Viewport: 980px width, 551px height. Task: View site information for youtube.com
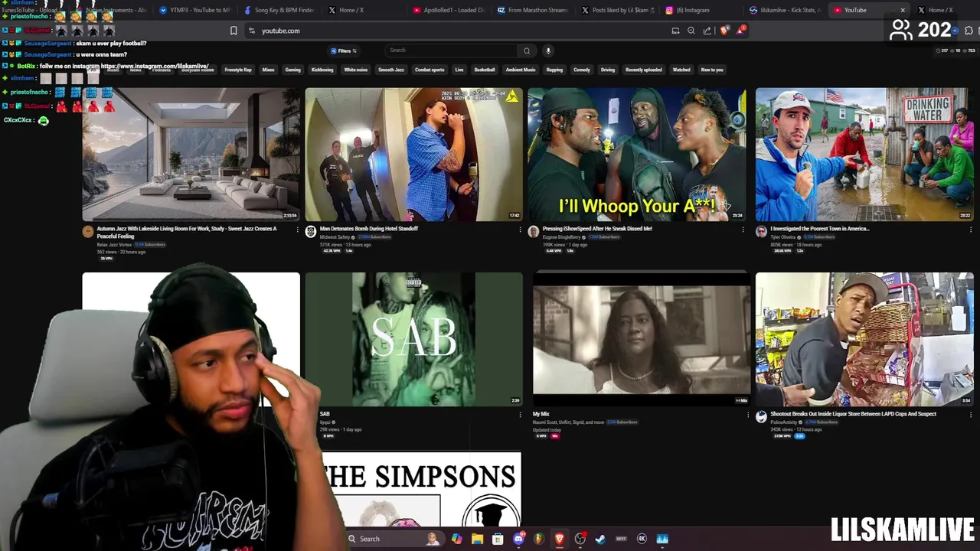coord(252,31)
